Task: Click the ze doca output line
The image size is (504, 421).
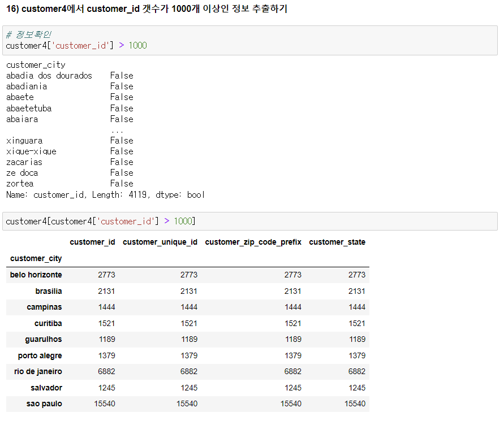Action: pyautogui.click(x=70, y=173)
